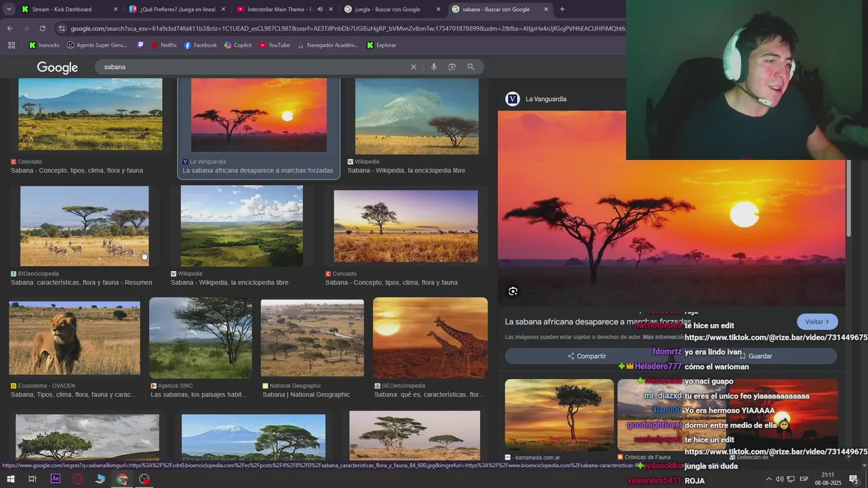This screenshot has width=868, height=488.
Task: Open Wikipedia green hills image
Action: pos(242,226)
